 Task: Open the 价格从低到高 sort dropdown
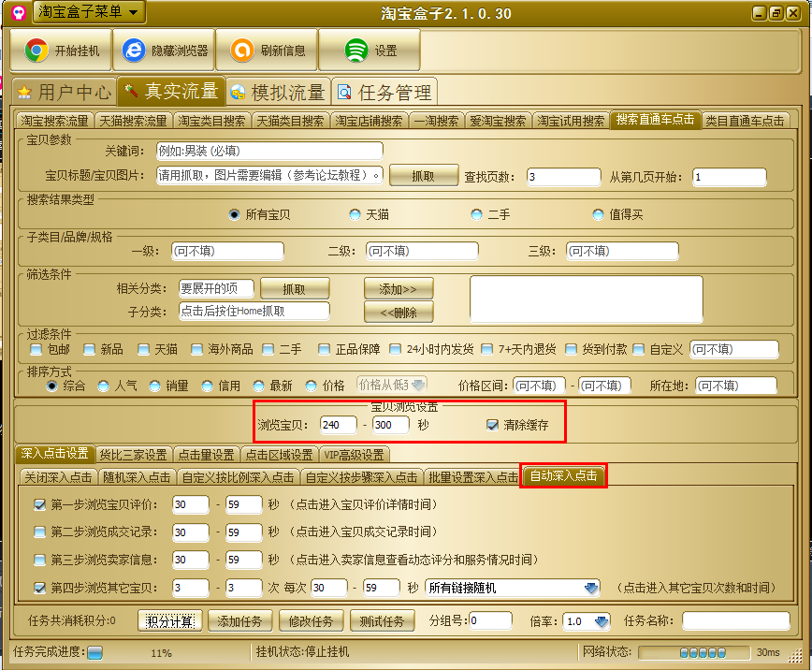pyautogui.click(x=391, y=385)
